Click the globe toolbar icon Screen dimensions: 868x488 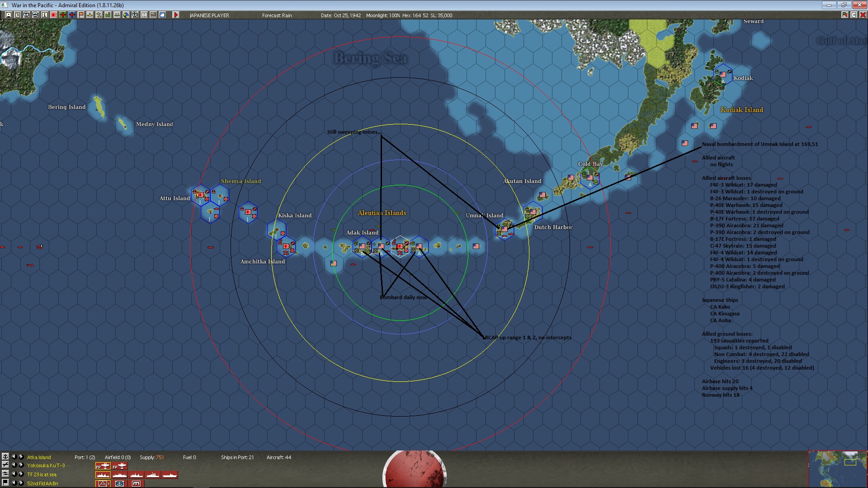point(126,15)
